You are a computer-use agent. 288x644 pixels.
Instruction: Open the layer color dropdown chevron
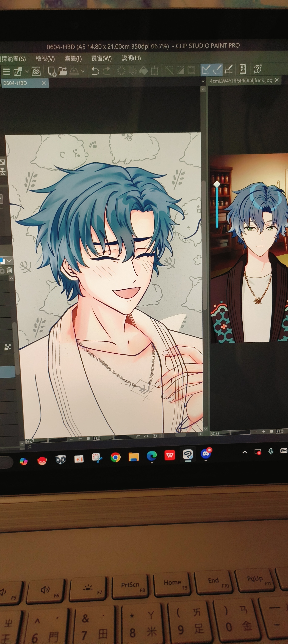pyautogui.click(x=9, y=261)
